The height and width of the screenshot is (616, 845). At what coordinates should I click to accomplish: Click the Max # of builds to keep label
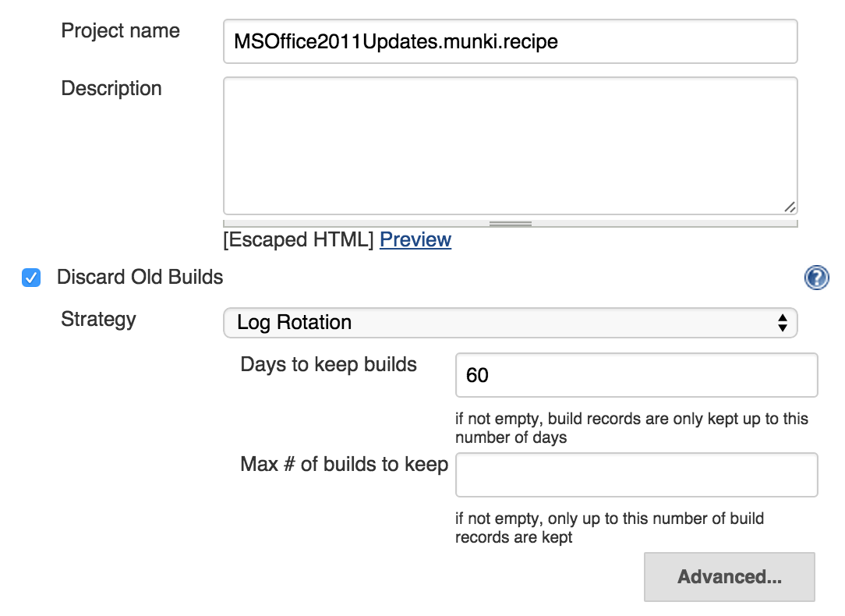[345, 464]
